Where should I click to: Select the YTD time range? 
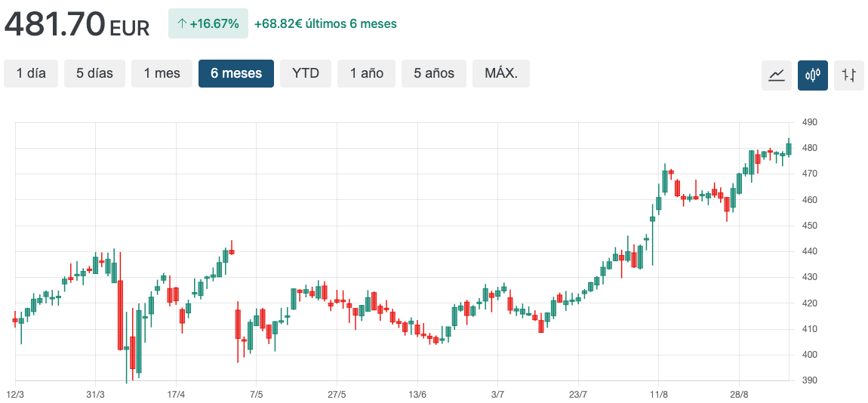coord(306,74)
